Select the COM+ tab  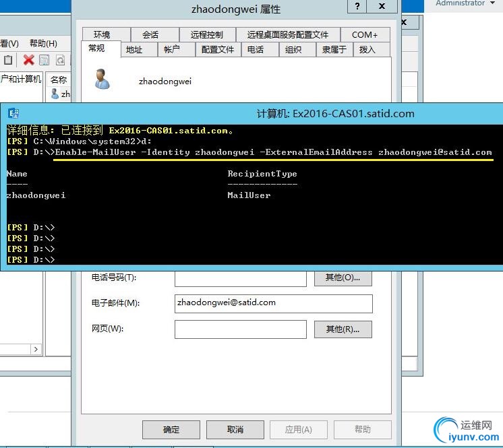coord(365,34)
